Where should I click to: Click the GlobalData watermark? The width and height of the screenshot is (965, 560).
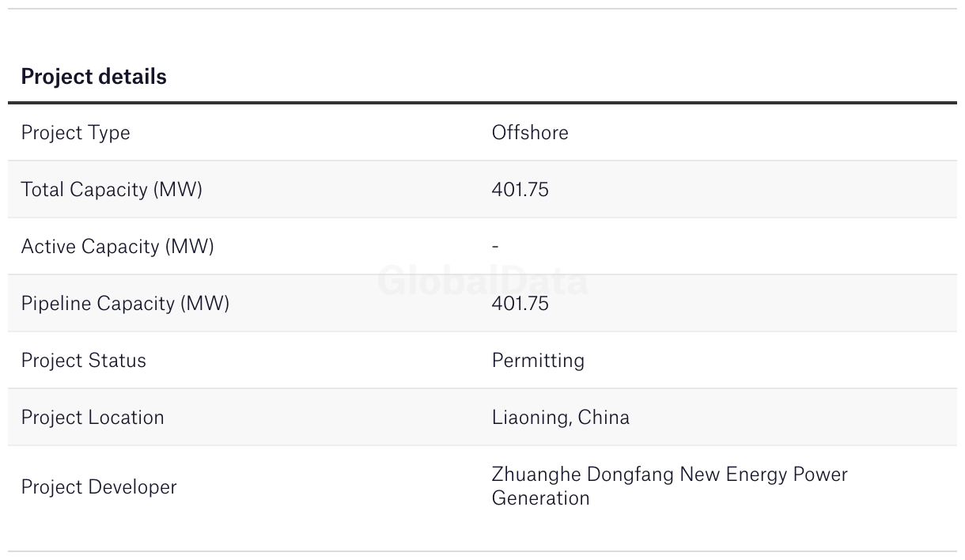[482, 282]
